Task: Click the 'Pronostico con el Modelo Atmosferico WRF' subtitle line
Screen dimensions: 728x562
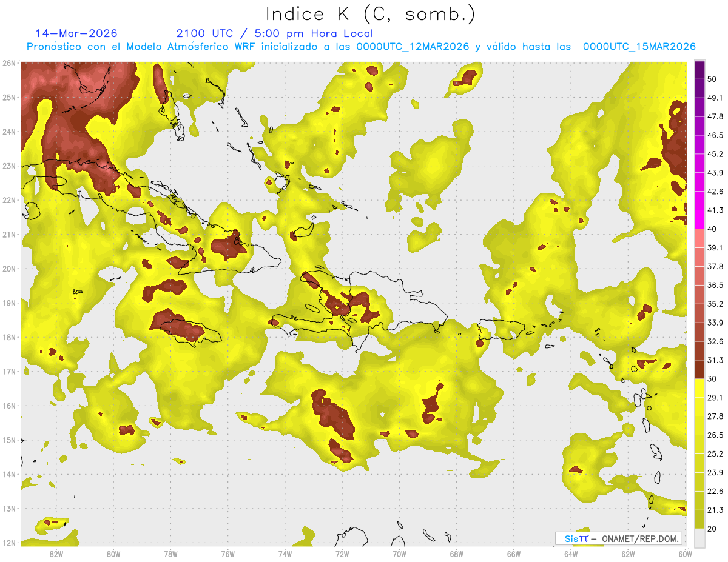Action: tap(361, 47)
